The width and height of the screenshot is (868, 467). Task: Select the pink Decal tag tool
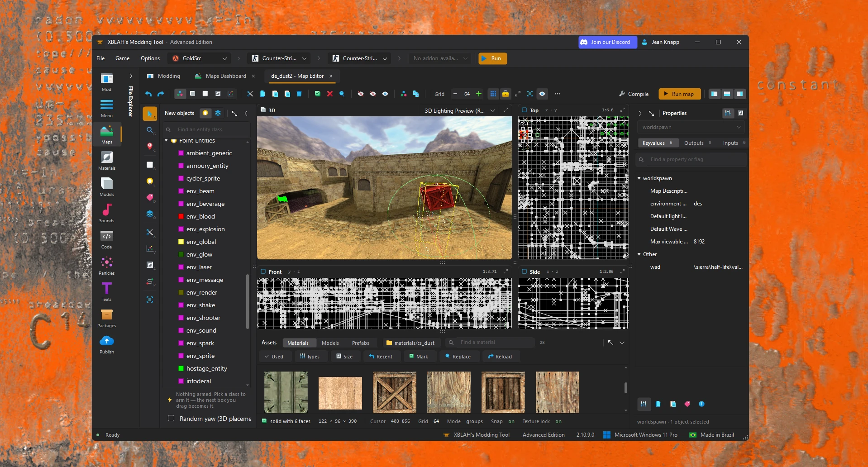pyautogui.click(x=150, y=197)
